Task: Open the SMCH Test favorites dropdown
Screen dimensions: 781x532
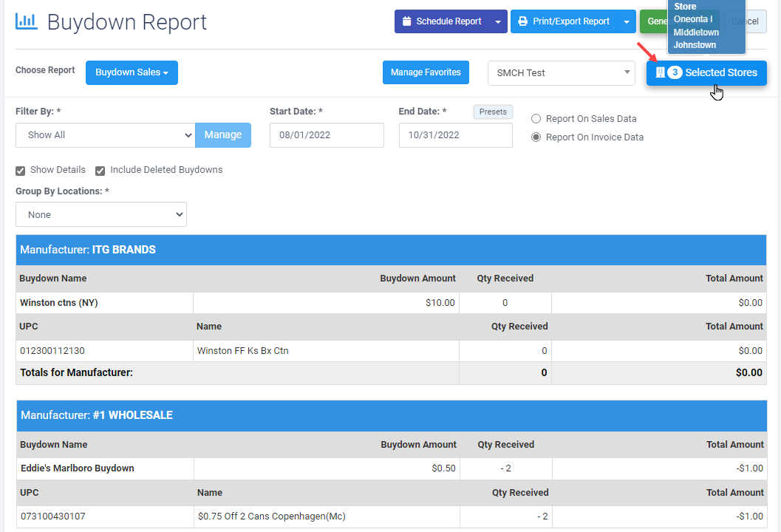Action: tap(562, 72)
